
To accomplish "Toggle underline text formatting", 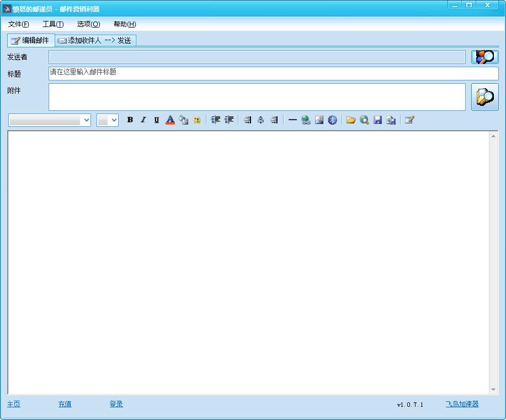I will click(x=157, y=120).
